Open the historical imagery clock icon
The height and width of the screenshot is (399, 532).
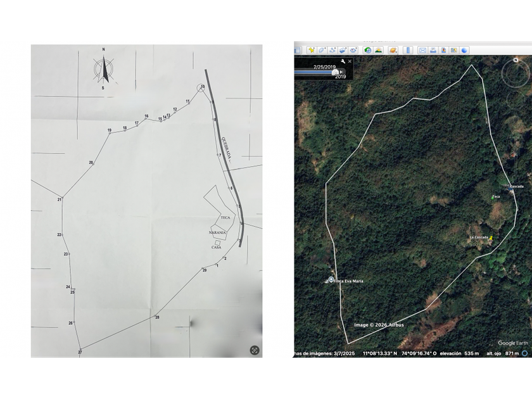click(368, 50)
